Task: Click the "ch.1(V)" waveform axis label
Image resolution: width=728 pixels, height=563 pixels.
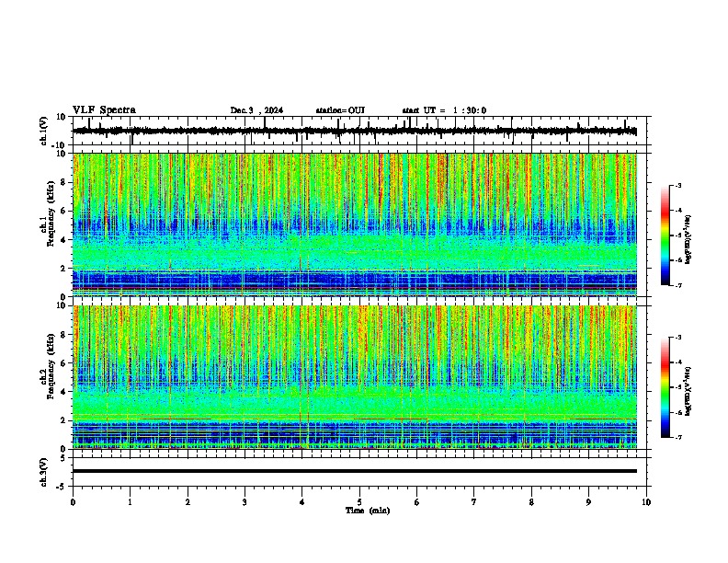Action: 44,131
